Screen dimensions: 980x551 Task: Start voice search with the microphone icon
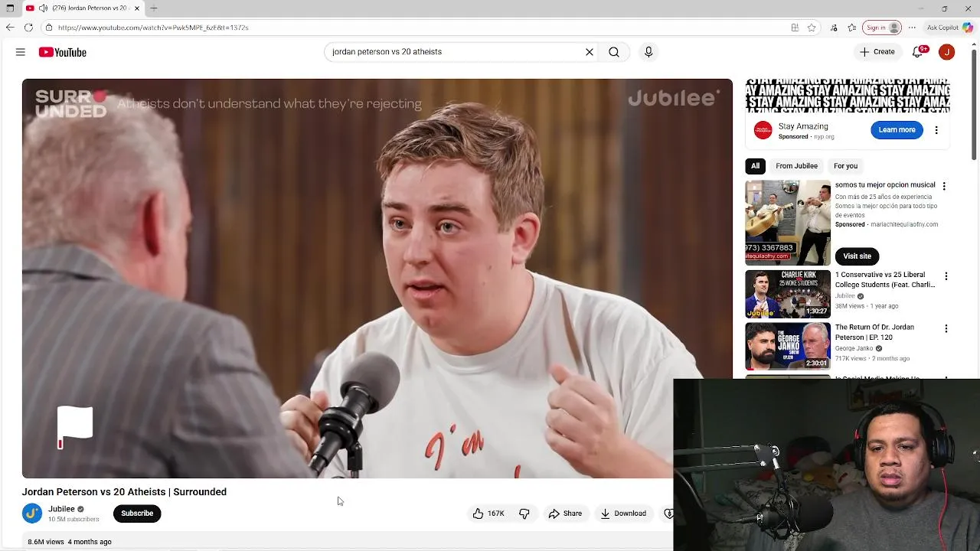tap(648, 52)
